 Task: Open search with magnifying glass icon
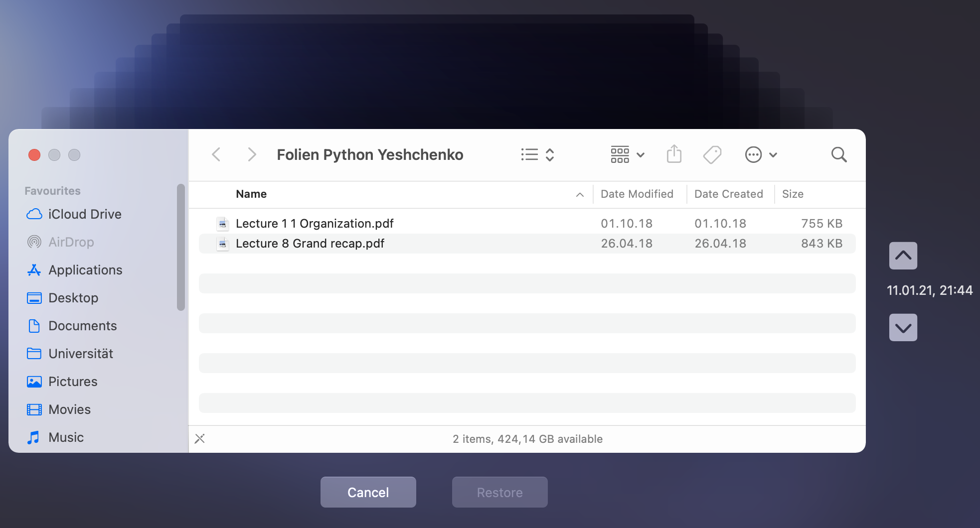pos(839,154)
